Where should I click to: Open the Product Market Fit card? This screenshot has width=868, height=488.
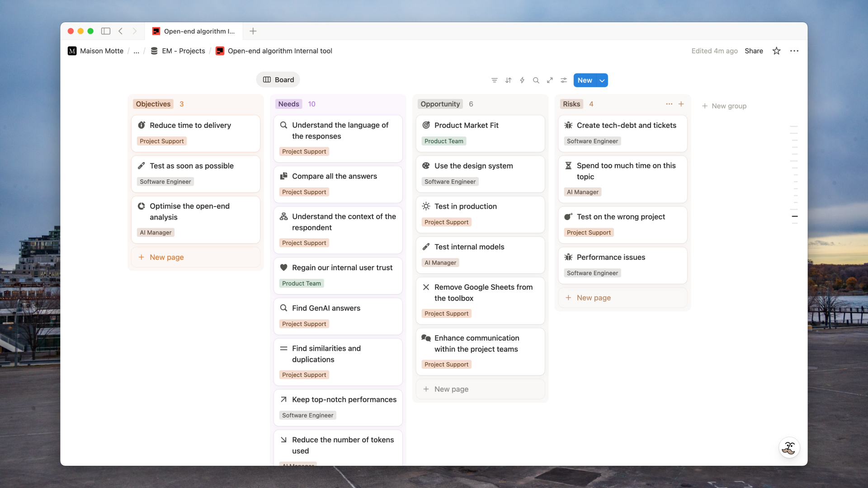466,125
